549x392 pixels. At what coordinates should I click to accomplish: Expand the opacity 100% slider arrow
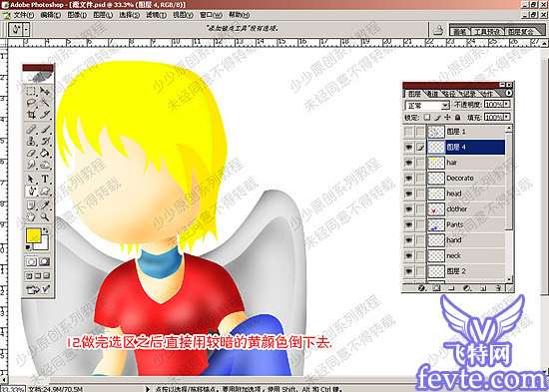click(507, 104)
